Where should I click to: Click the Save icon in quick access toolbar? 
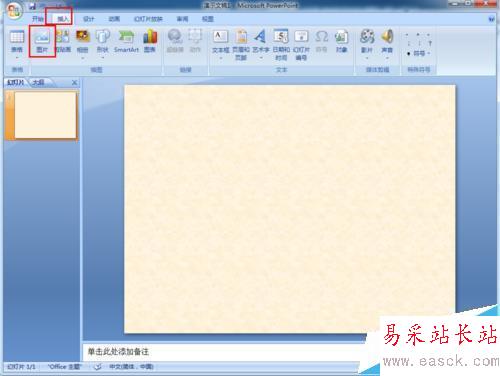click(x=32, y=6)
